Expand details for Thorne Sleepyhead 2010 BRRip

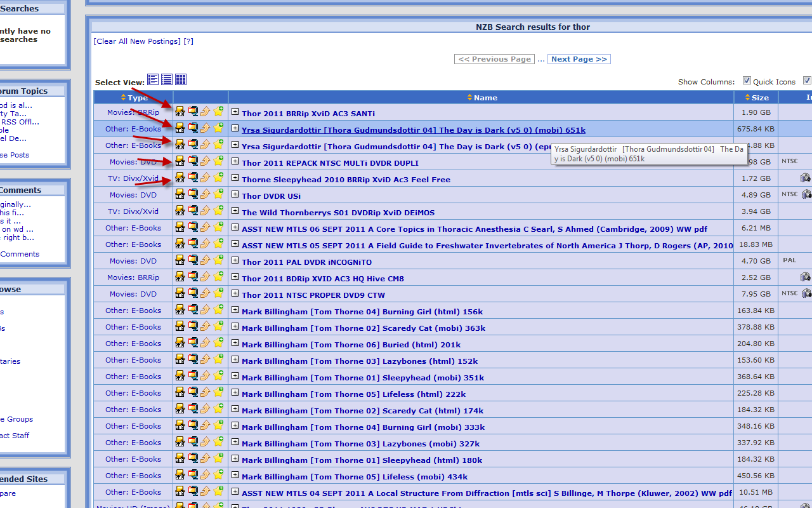coord(235,178)
